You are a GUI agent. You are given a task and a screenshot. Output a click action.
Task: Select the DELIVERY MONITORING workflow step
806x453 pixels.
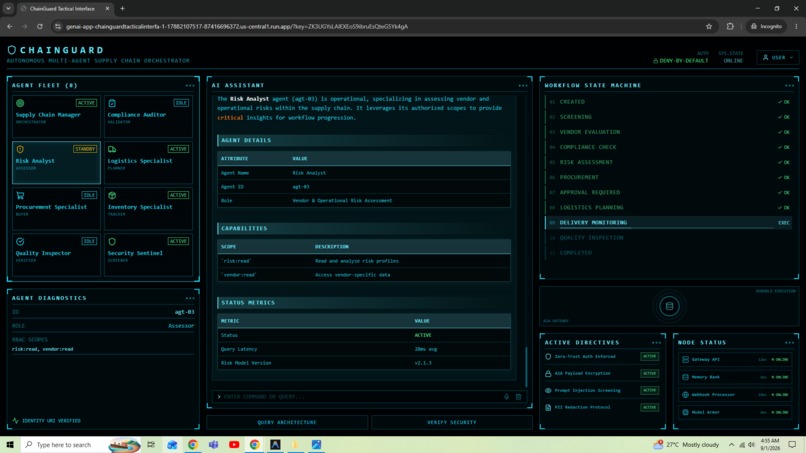(x=669, y=223)
